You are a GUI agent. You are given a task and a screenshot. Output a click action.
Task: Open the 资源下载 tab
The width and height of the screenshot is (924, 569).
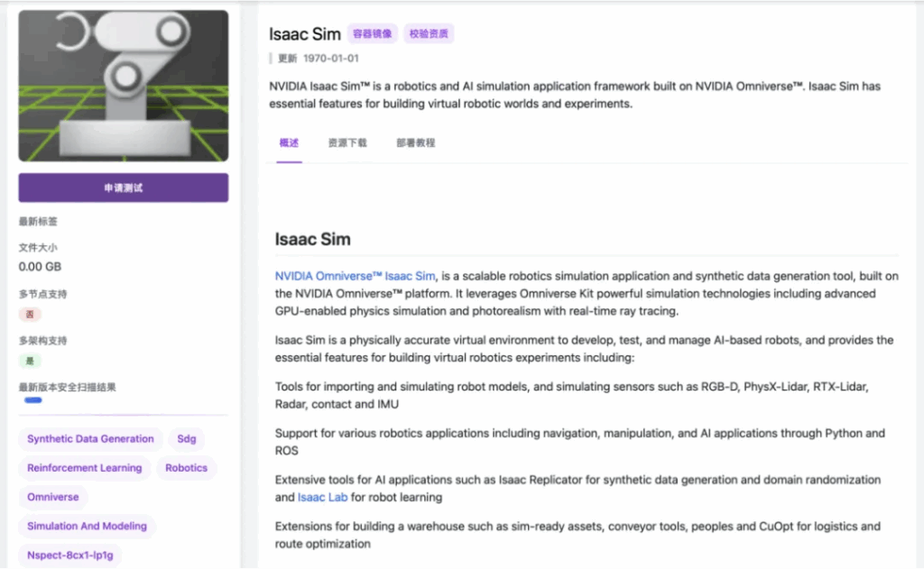click(347, 143)
